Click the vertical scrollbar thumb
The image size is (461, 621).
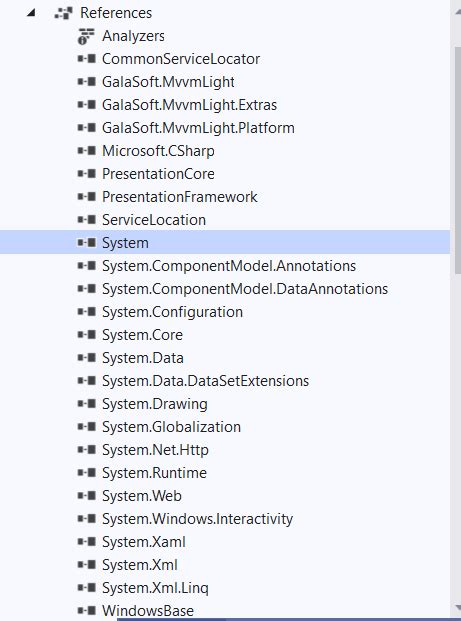point(457,160)
